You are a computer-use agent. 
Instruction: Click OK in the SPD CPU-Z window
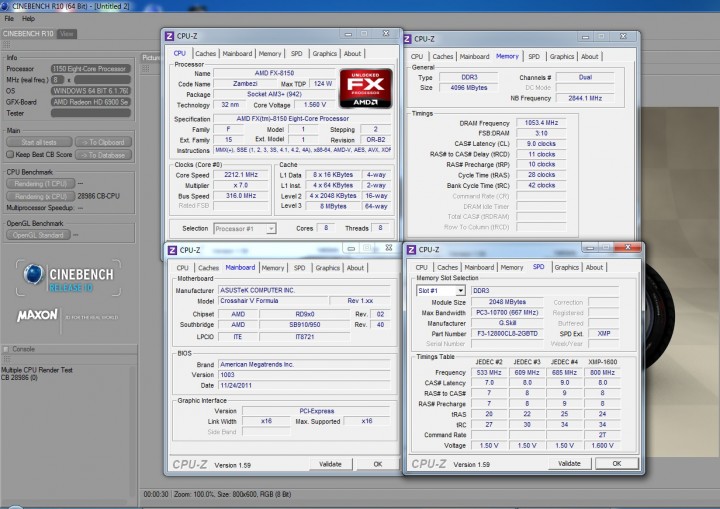tap(617, 464)
